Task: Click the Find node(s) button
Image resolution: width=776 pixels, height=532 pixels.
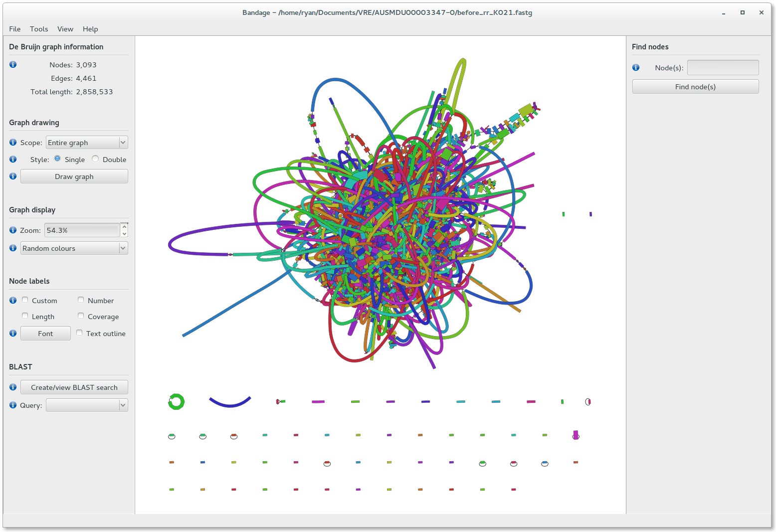Action: (x=695, y=87)
